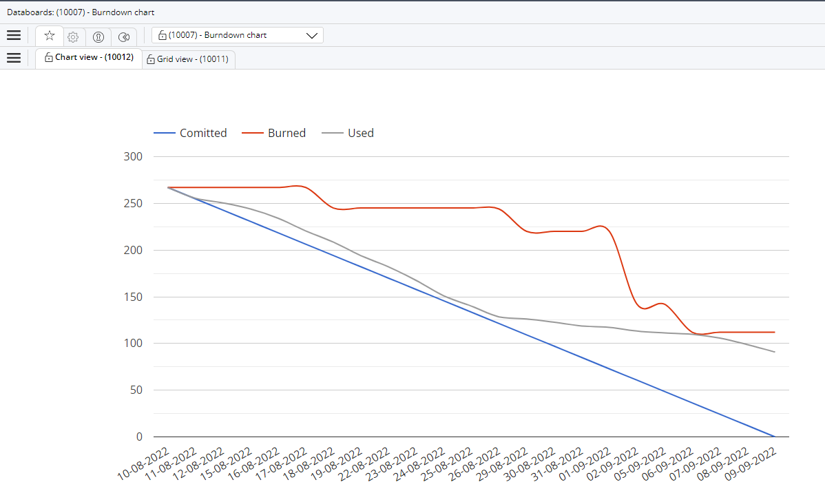Viewport: 825px width, 504px height.
Task: Select the star favorites tab
Action: click(50, 36)
